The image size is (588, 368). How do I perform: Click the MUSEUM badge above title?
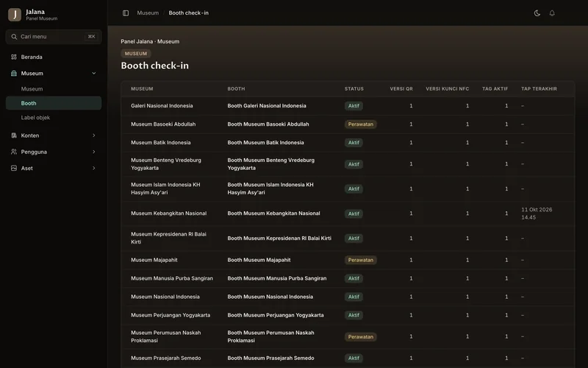[x=136, y=53]
